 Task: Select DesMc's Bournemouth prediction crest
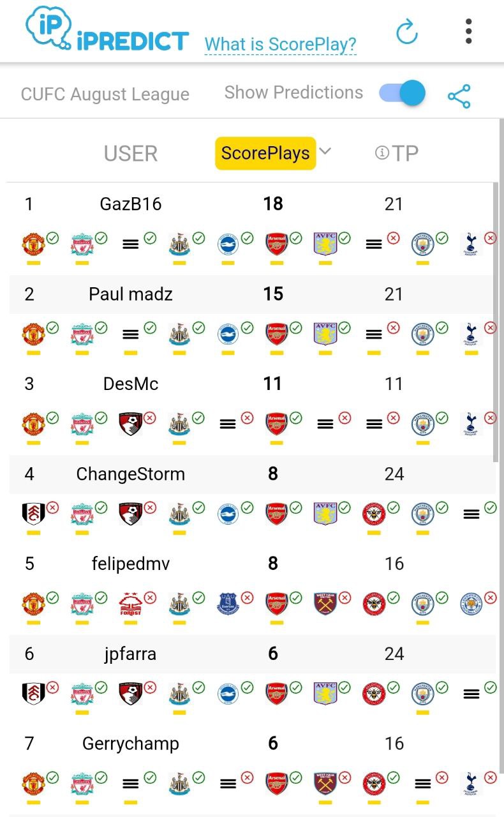point(130,424)
